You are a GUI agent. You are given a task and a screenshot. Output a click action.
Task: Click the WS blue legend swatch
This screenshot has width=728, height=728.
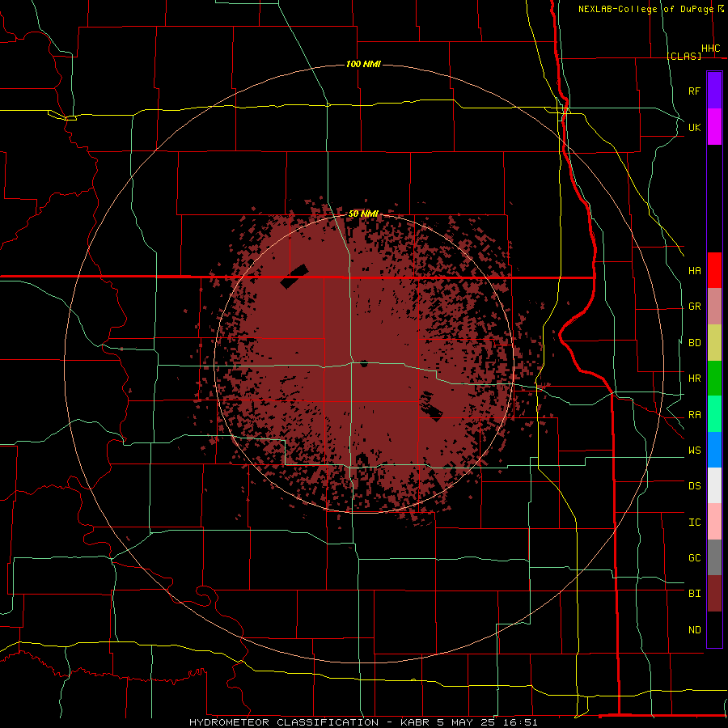click(x=714, y=450)
